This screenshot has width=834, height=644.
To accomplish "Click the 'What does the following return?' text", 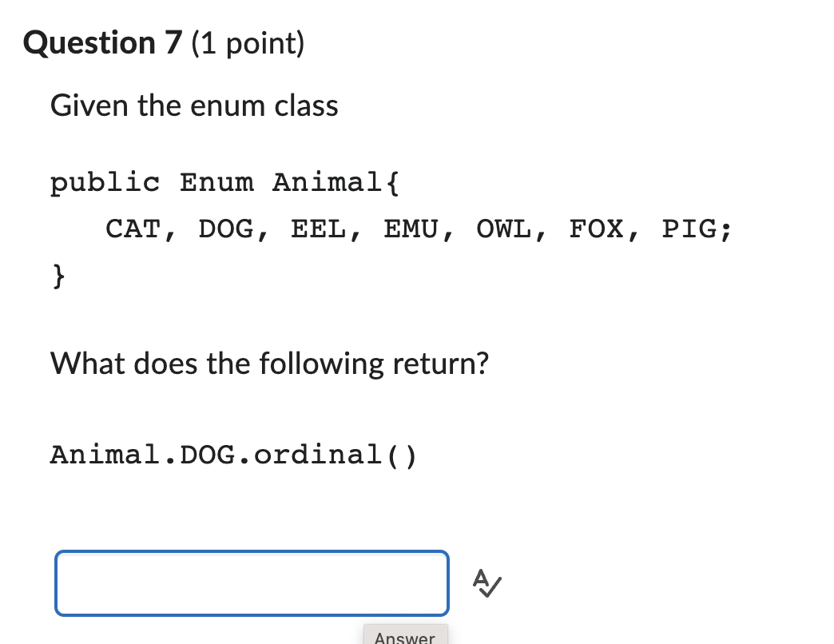I will [269, 364].
